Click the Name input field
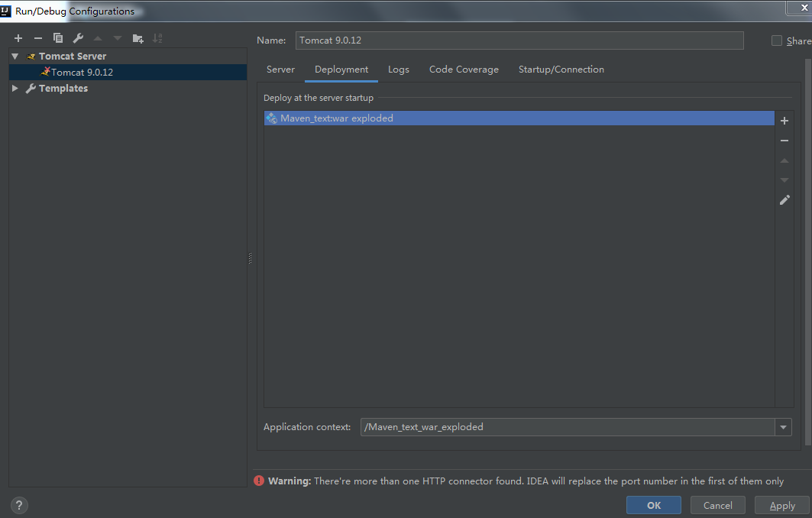812x518 pixels. (x=519, y=40)
